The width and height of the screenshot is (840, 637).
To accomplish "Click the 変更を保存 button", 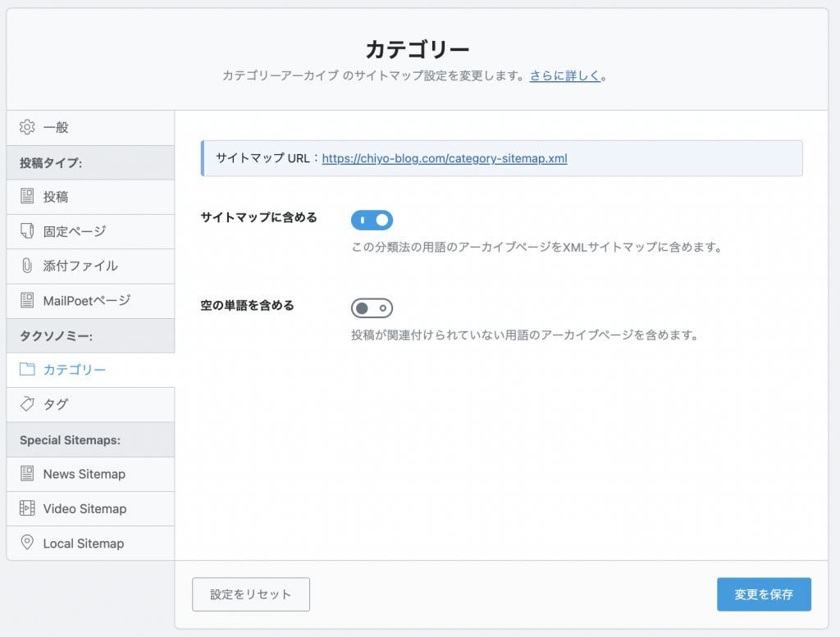I will [x=764, y=594].
